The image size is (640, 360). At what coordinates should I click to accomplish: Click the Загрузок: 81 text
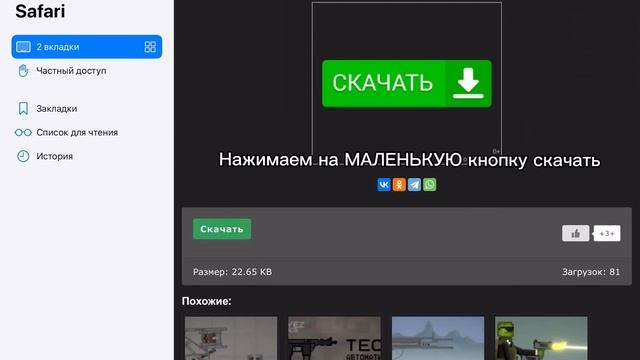pos(591,272)
